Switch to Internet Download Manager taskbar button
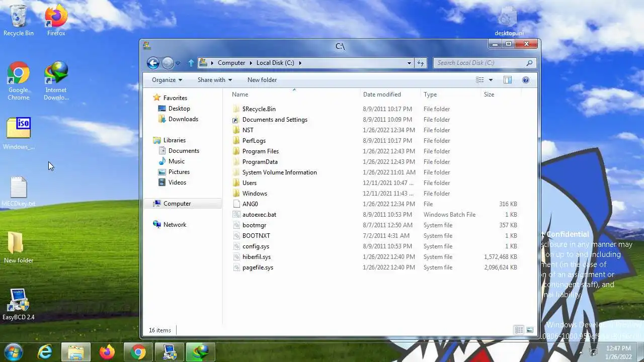 (201, 352)
